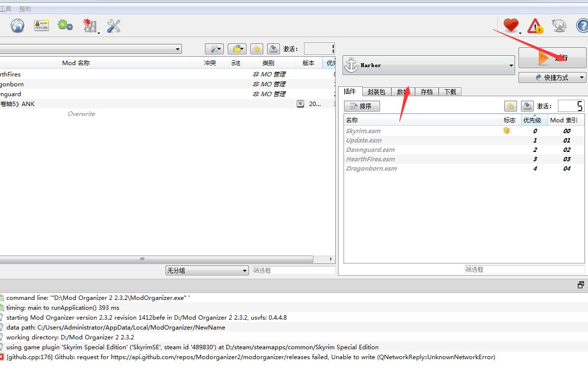Select the ANK mod row

tap(167, 104)
